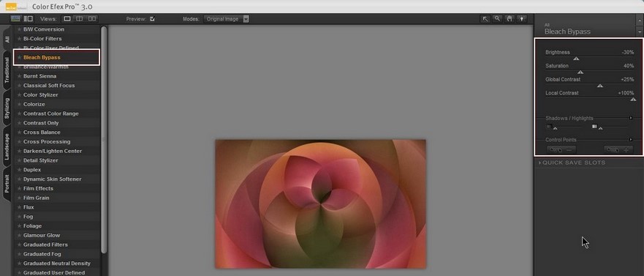Open the Landscape filters tab

pos(7,146)
